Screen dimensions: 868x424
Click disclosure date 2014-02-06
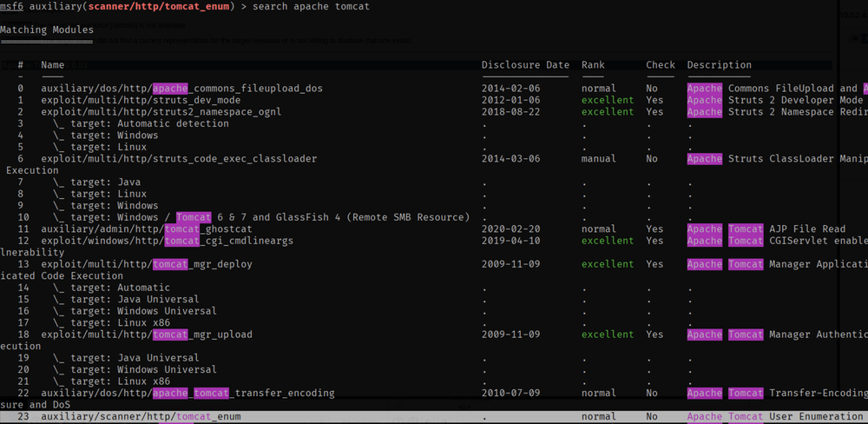click(511, 89)
